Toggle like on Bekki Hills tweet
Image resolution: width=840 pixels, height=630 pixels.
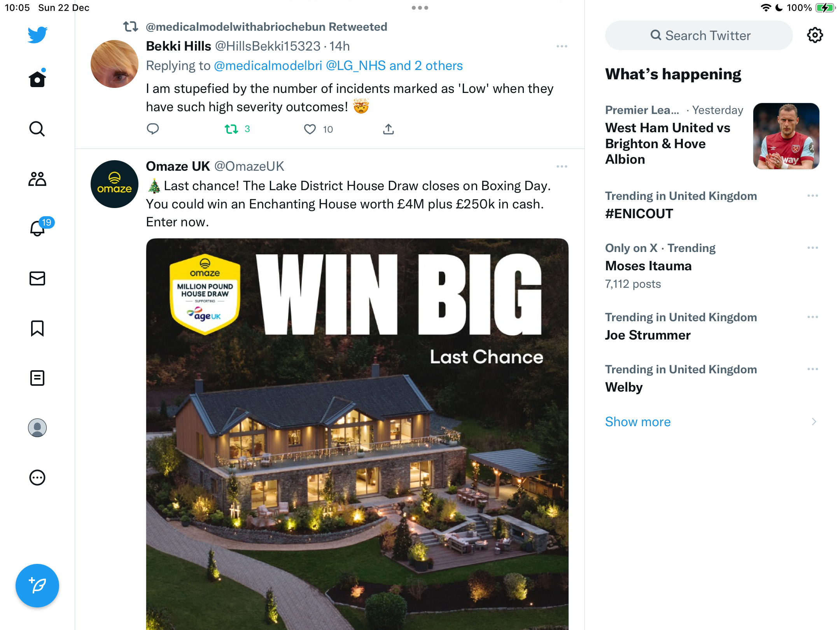pyautogui.click(x=310, y=129)
